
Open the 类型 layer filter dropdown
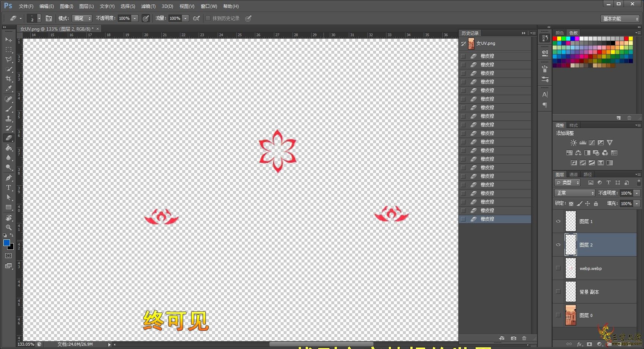point(568,183)
